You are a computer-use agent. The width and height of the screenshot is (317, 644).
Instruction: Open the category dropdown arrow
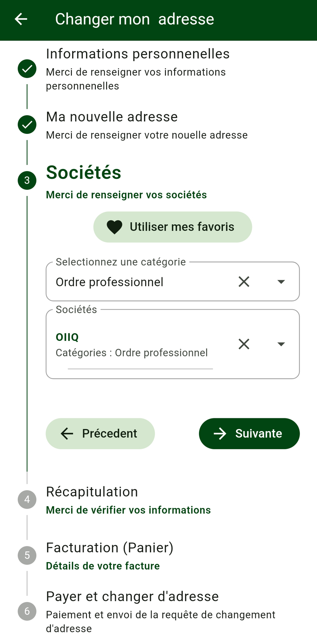(281, 282)
